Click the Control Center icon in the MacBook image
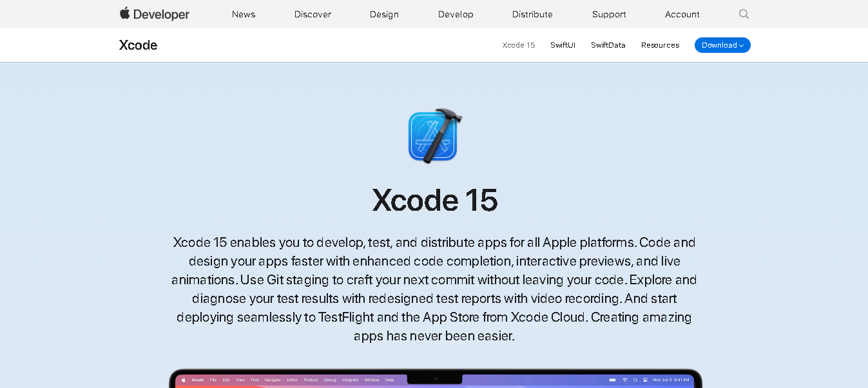Image resolution: width=868 pixels, height=388 pixels. (x=645, y=380)
